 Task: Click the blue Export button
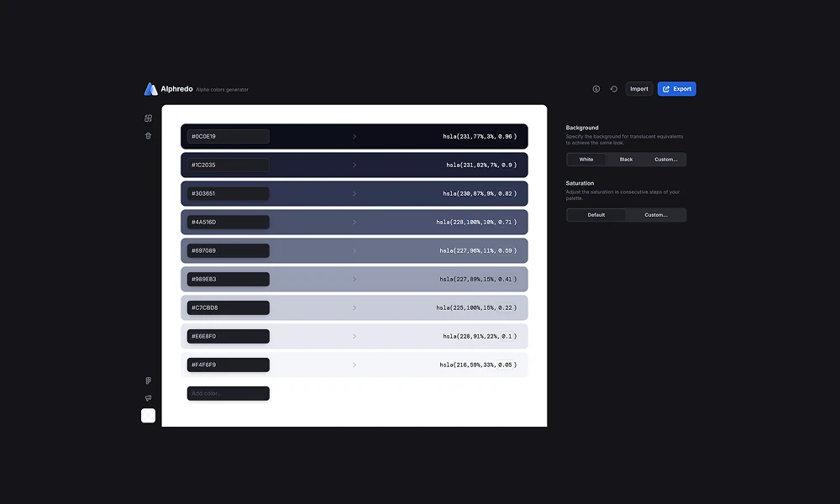[x=676, y=89]
